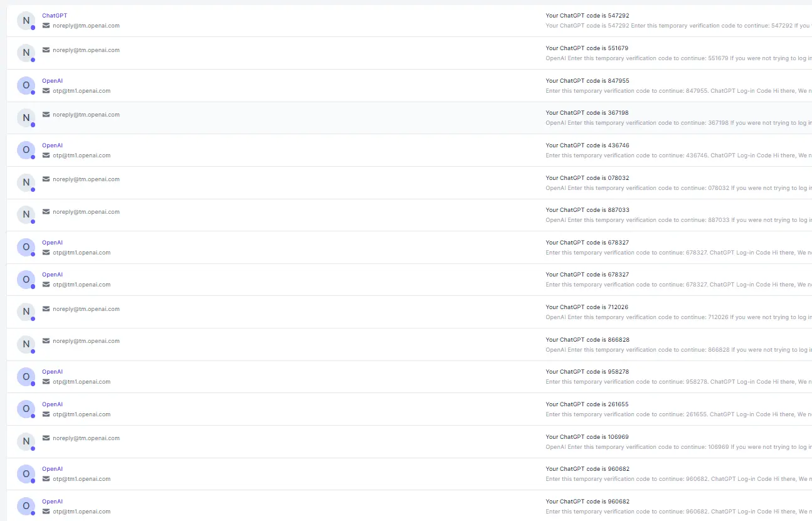812x521 pixels.
Task: Click noreply@tm.openai.com address in 106969 row
Action: [86, 438]
